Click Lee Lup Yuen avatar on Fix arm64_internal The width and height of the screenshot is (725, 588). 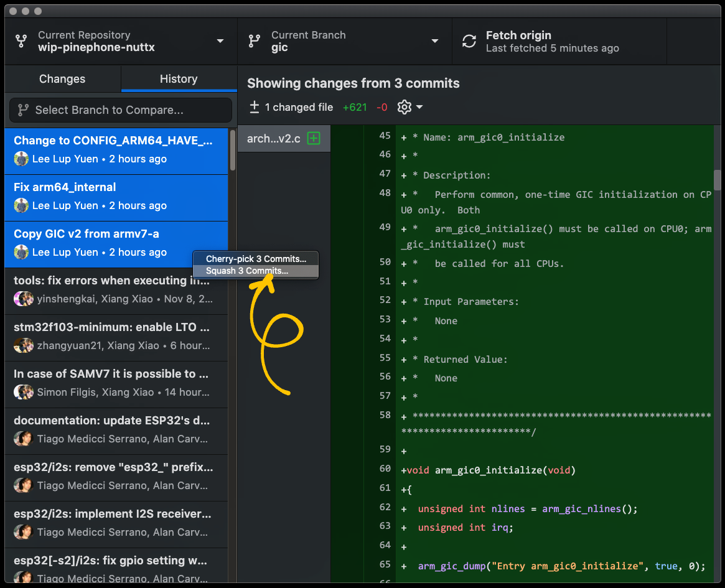pos(22,205)
